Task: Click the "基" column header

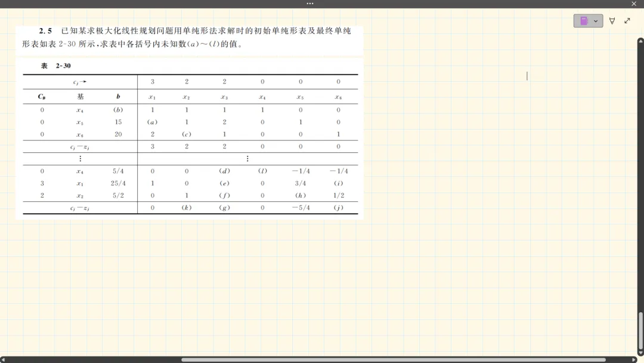Action: [80, 97]
